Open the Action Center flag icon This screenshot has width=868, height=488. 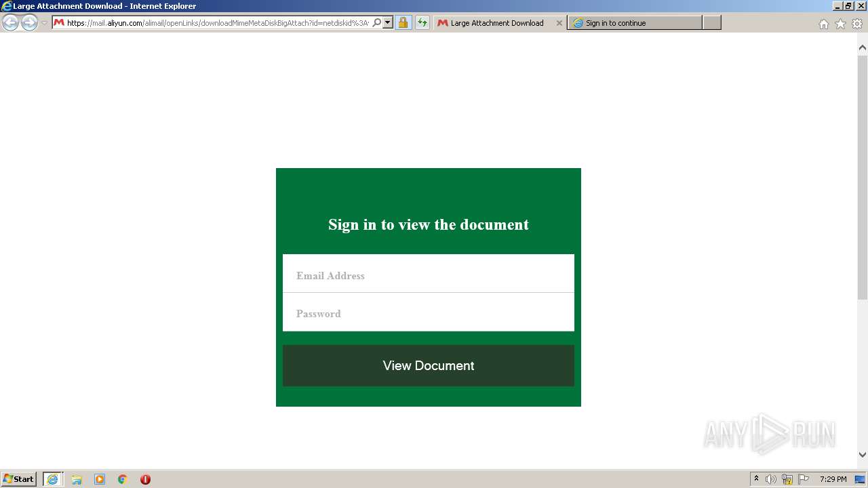[804, 479]
